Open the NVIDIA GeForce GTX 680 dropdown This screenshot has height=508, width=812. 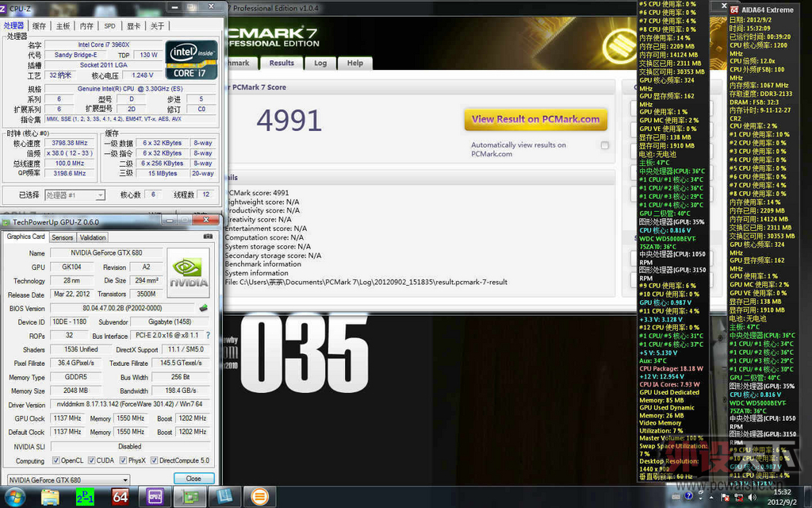(x=68, y=480)
